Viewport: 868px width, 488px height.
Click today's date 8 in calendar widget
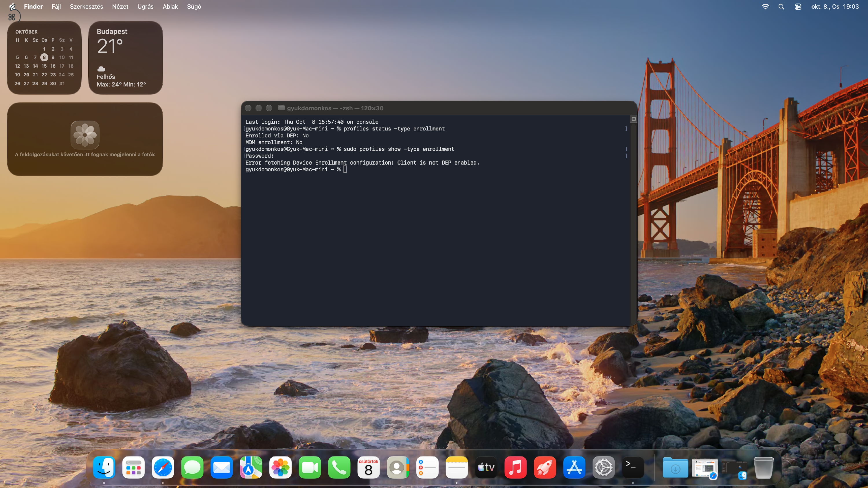pyautogui.click(x=44, y=57)
